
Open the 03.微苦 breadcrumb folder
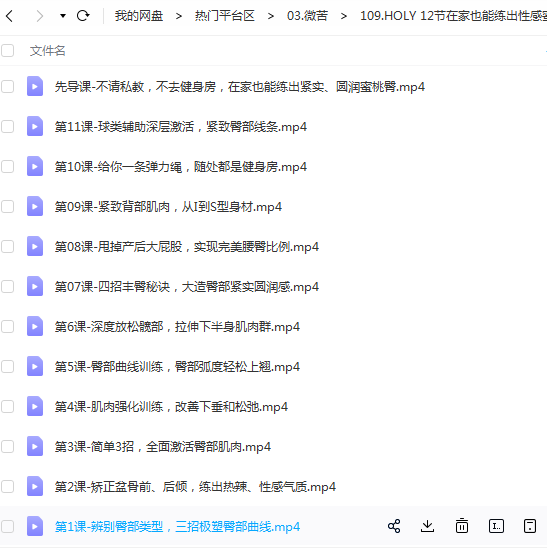[307, 16]
